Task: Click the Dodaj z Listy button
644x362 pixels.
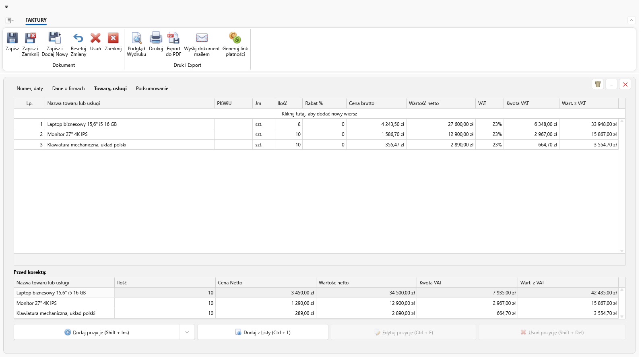Action: click(263, 332)
